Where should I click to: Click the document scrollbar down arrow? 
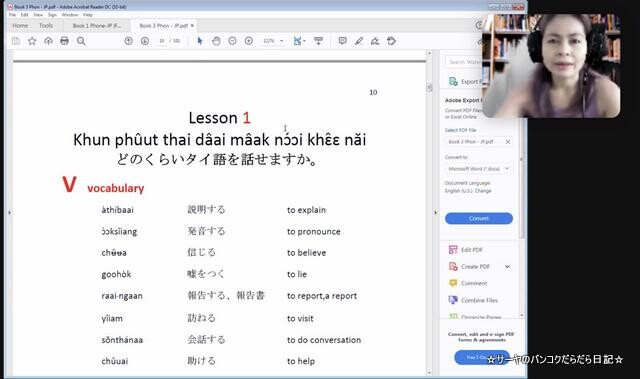click(429, 372)
